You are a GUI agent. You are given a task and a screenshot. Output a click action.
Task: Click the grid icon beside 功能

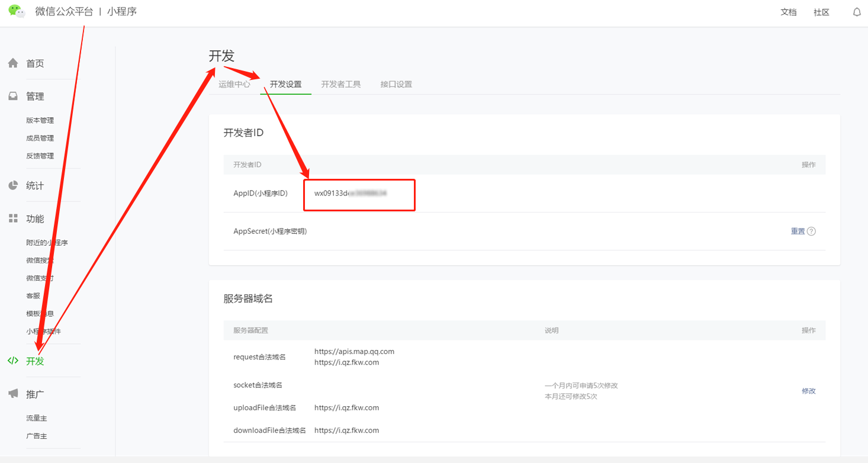coord(13,218)
